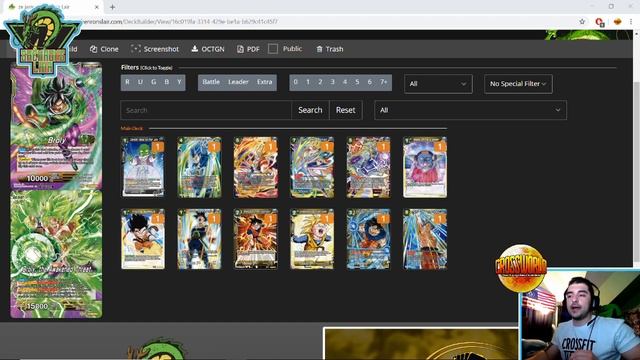Viewport: 640px width, 360px height.
Task: Select the red-background Goku card, second row
Action: coord(256,239)
